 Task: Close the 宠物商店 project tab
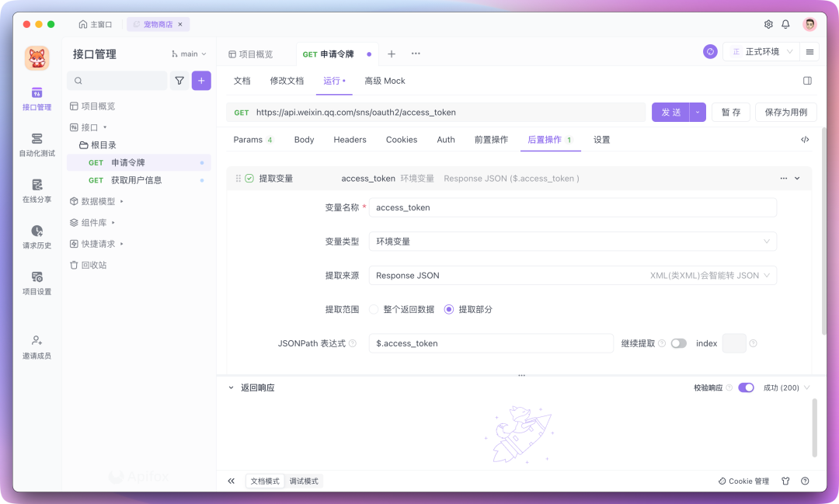click(x=180, y=24)
